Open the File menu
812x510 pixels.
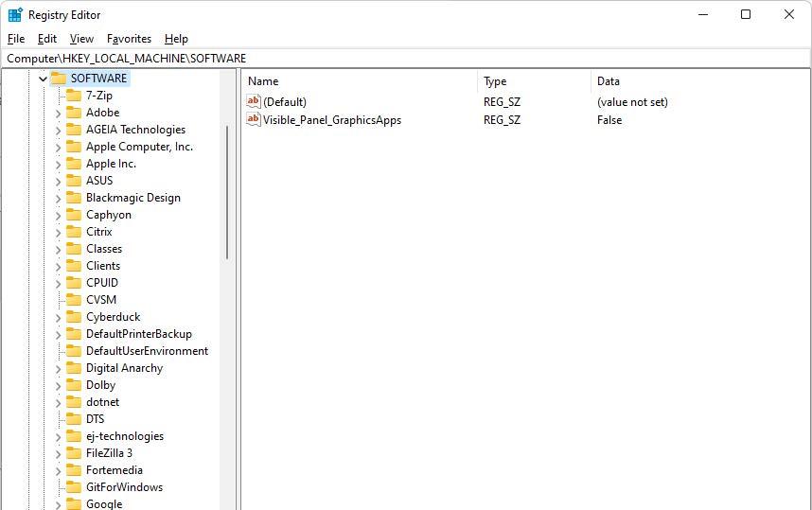click(16, 39)
